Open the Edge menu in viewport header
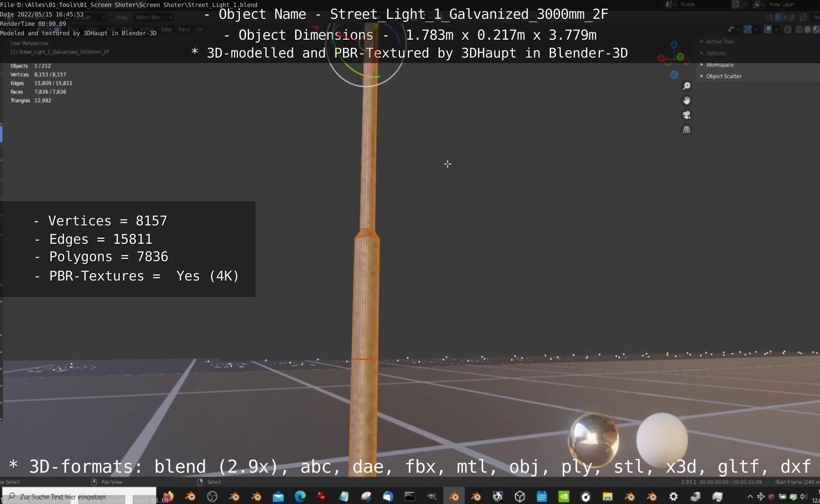The height and width of the screenshot is (504, 820). [166, 29]
